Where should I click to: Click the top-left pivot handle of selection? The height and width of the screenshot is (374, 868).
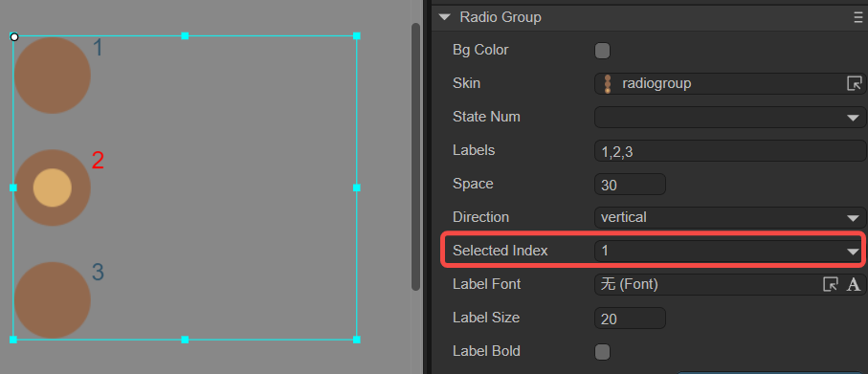point(14,37)
